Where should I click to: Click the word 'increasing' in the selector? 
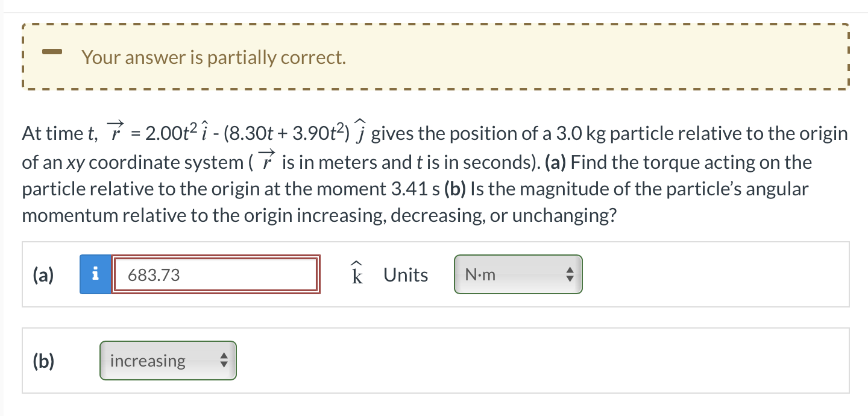pos(146,361)
